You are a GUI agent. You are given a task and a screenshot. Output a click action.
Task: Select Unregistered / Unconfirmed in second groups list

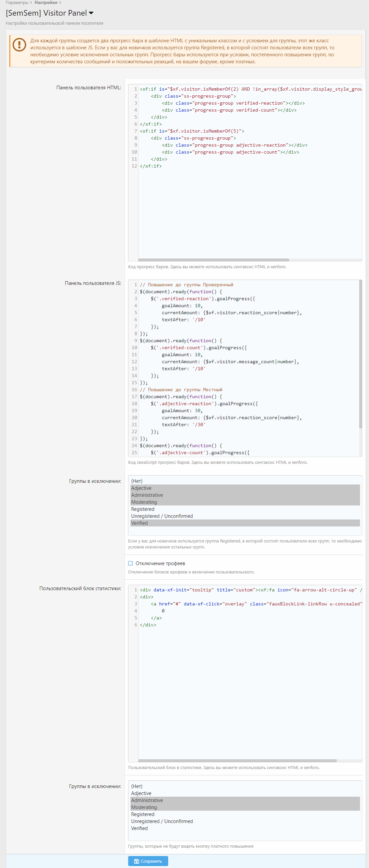pyautogui.click(x=162, y=821)
